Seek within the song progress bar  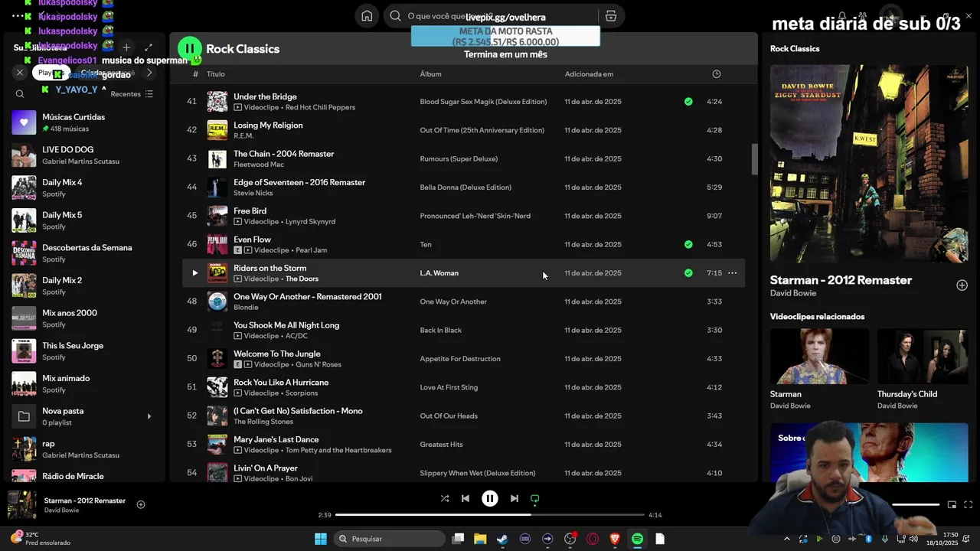pos(490,515)
